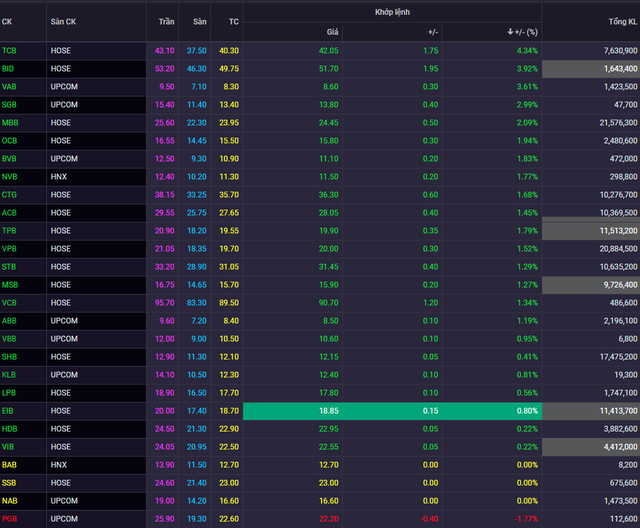Image resolution: width=640 pixels, height=528 pixels.
Task: Select TCB matched price 42.05
Action: point(329,51)
